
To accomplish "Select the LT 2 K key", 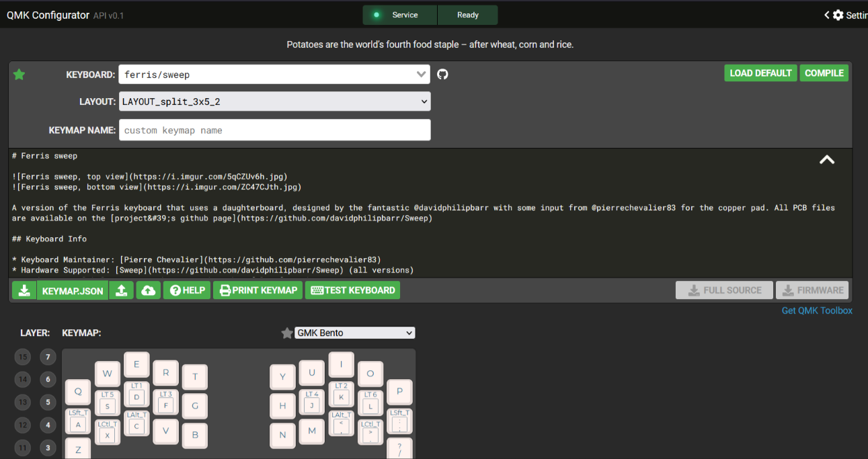I will [341, 394].
